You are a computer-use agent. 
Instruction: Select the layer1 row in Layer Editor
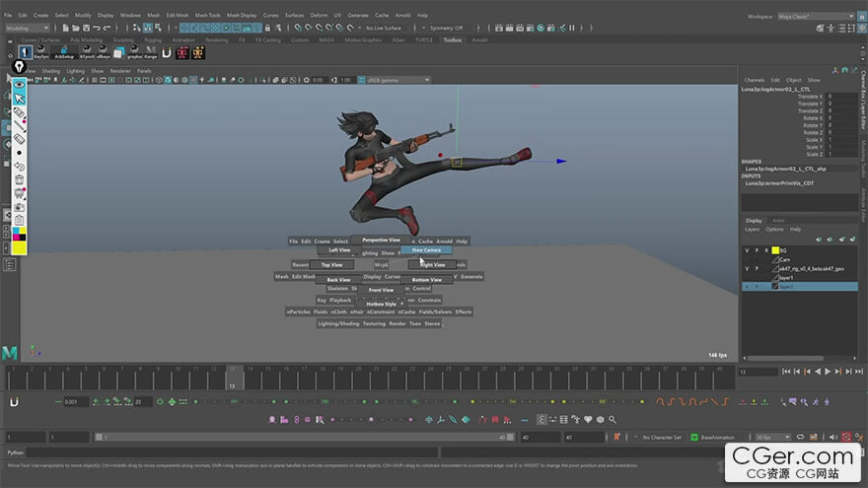800,278
